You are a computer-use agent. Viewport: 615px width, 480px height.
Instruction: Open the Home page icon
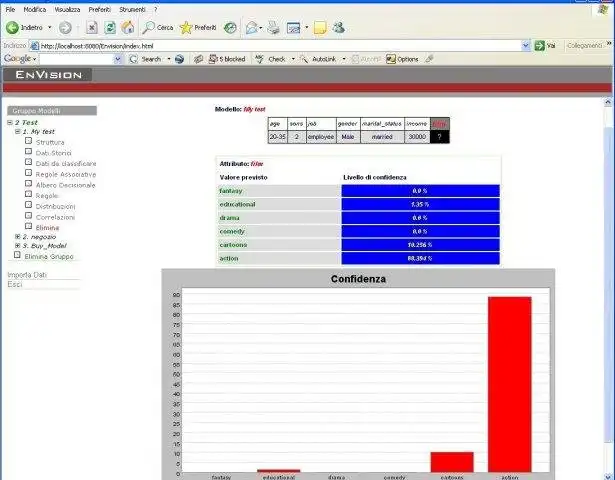tap(127, 27)
